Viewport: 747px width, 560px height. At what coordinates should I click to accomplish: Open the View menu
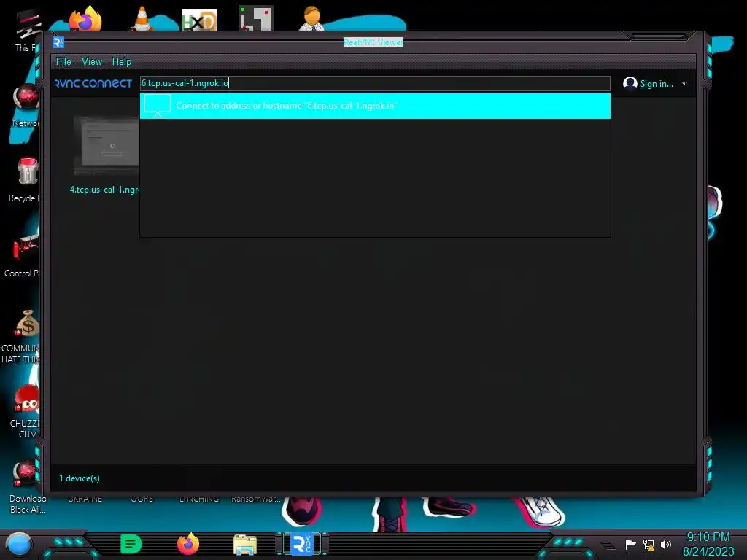click(92, 61)
